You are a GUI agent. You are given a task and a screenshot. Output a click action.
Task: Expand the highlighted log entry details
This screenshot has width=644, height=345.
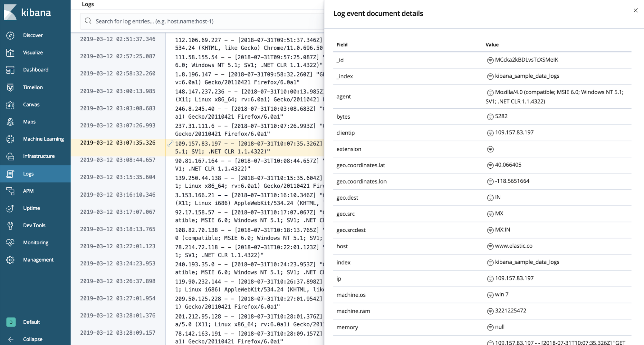coord(170,144)
